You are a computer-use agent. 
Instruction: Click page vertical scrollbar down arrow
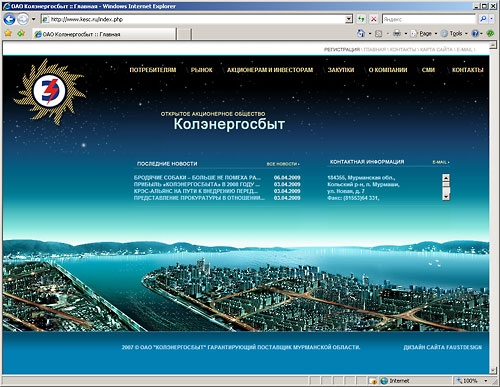pyautogui.click(x=493, y=370)
